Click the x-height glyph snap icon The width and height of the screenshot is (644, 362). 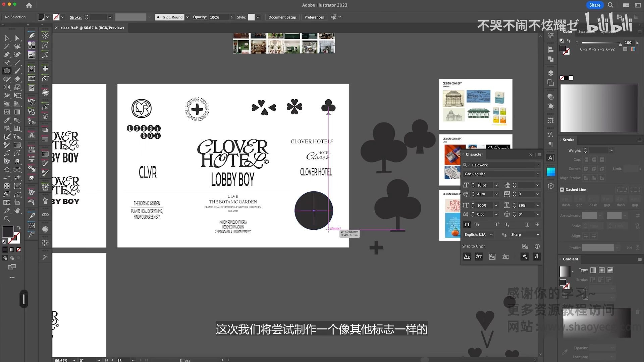(479, 257)
